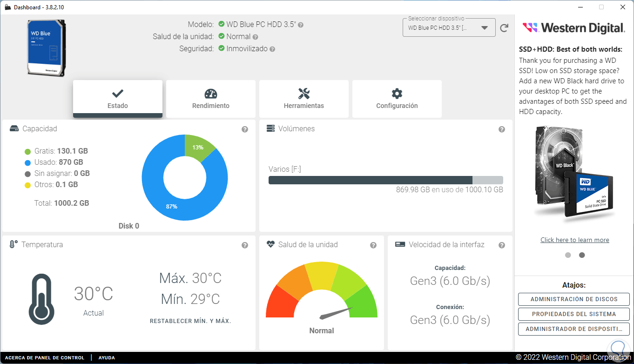634x364 pixels.
Task: Click help icon in Temperatura panel
Action: pyautogui.click(x=245, y=245)
